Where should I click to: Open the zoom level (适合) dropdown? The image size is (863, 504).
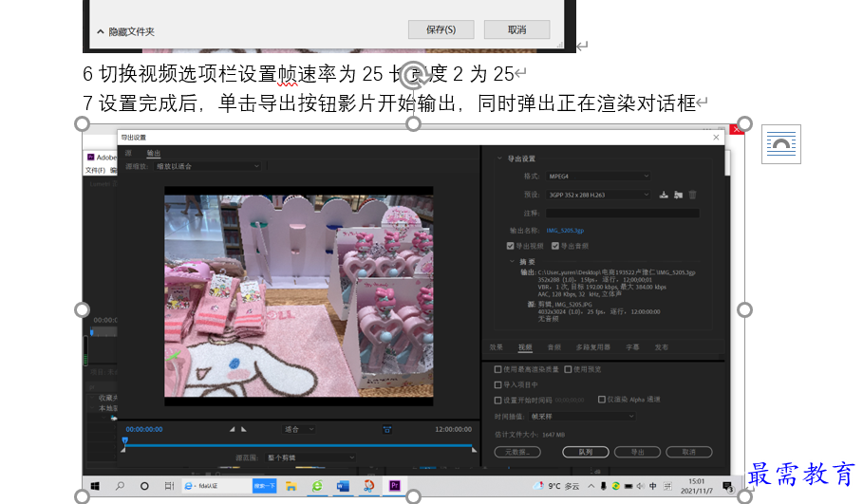(x=299, y=429)
